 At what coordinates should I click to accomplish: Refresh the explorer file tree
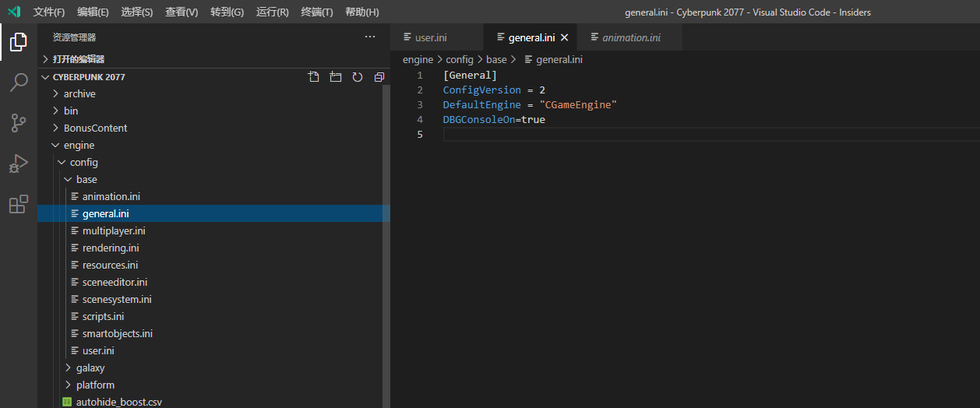tap(358, 77)
